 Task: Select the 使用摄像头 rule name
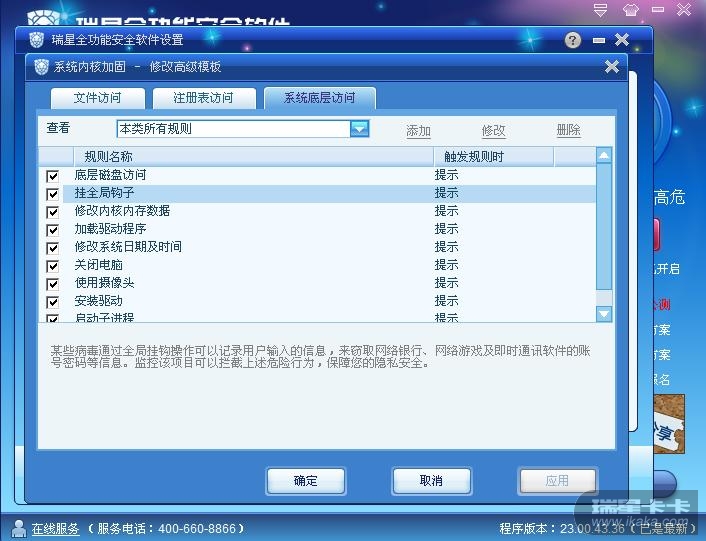[104, 283]
